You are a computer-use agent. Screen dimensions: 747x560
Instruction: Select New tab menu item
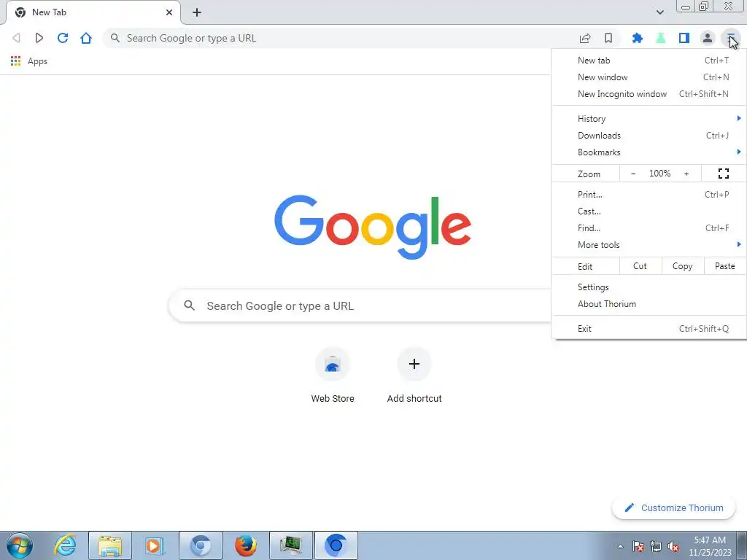coord(649,61)
